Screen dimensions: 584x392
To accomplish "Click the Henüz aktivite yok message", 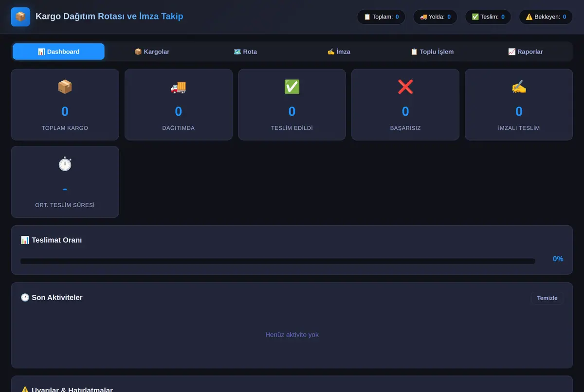I will click(292, 335).
